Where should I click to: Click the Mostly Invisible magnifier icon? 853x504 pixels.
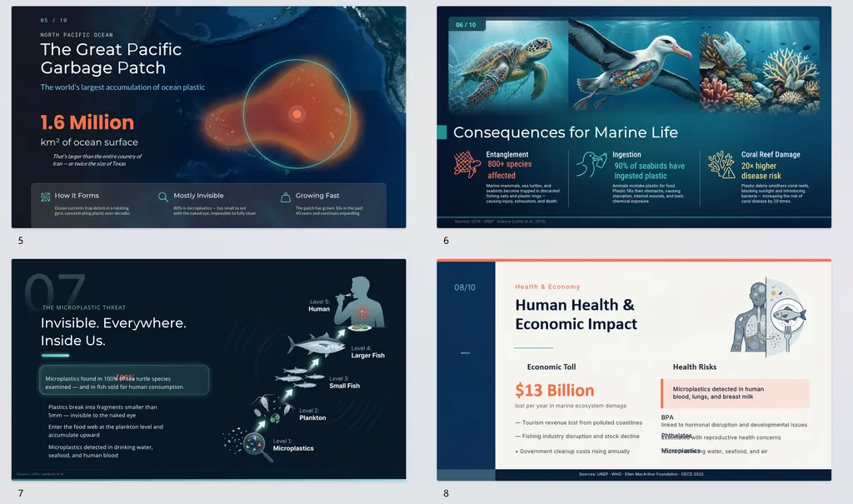pyautogui.click(x=162, y=197)
